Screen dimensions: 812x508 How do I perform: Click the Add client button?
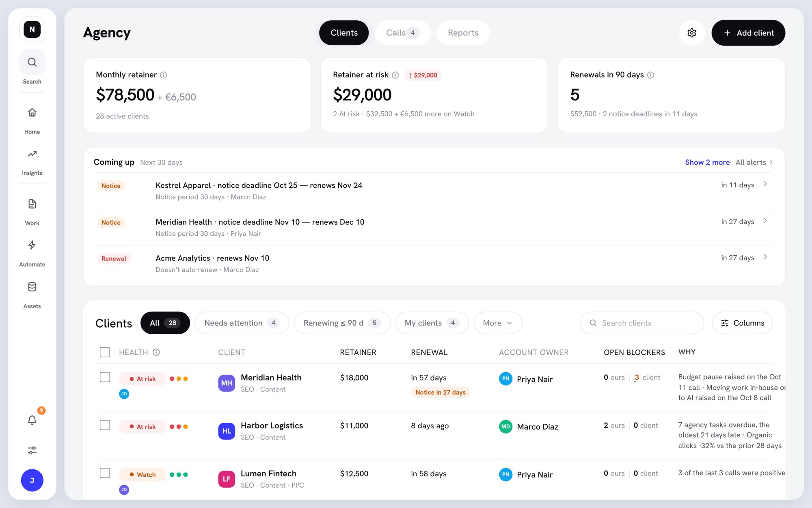click(748, 33)
